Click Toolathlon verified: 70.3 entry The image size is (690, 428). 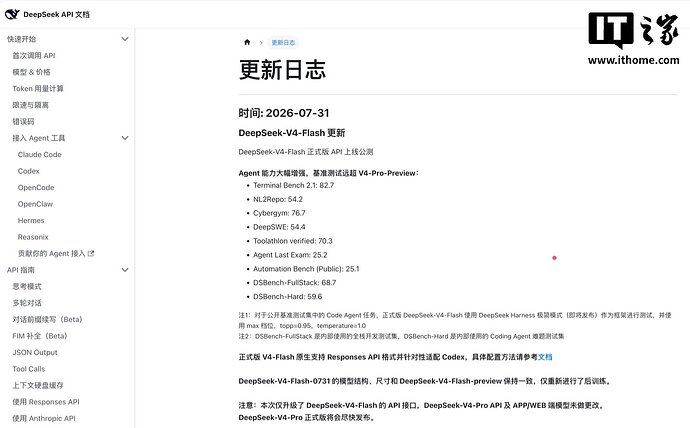(293, 241)
